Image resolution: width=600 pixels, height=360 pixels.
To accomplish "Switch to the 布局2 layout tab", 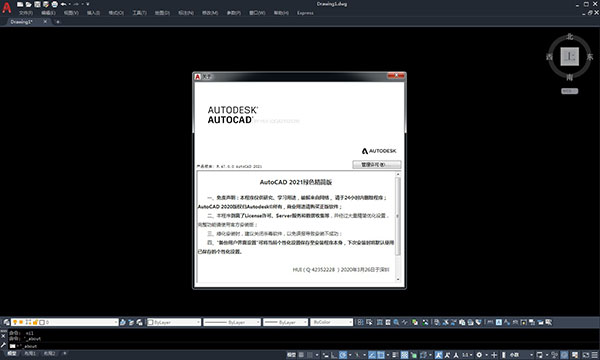I will (49, 353).
